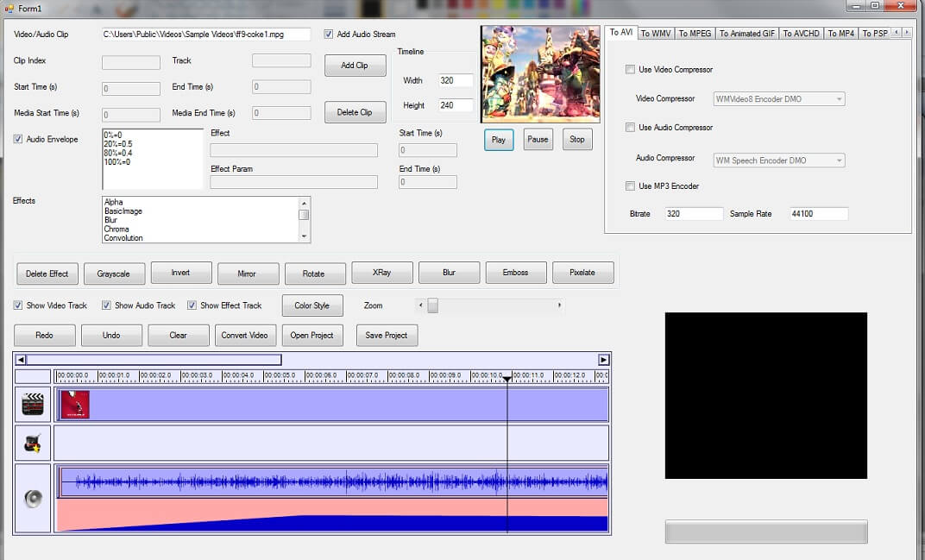The image size is (925, 560).
Task: Uncheck Add Audio Stream
Action: point(328,34)
